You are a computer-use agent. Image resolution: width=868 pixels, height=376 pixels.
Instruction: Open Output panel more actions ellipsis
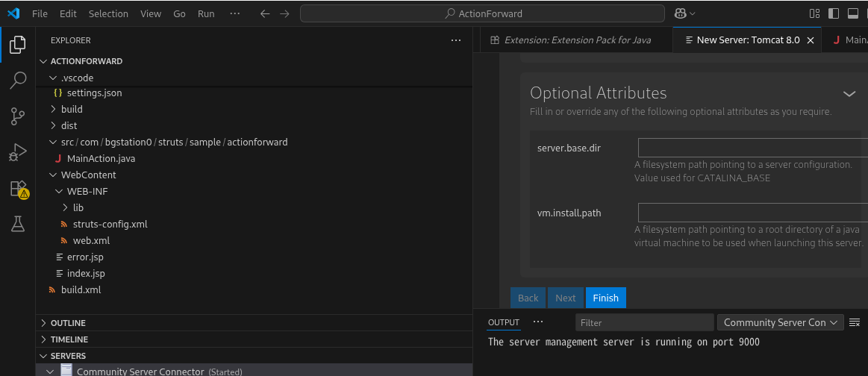click(538, 322)
